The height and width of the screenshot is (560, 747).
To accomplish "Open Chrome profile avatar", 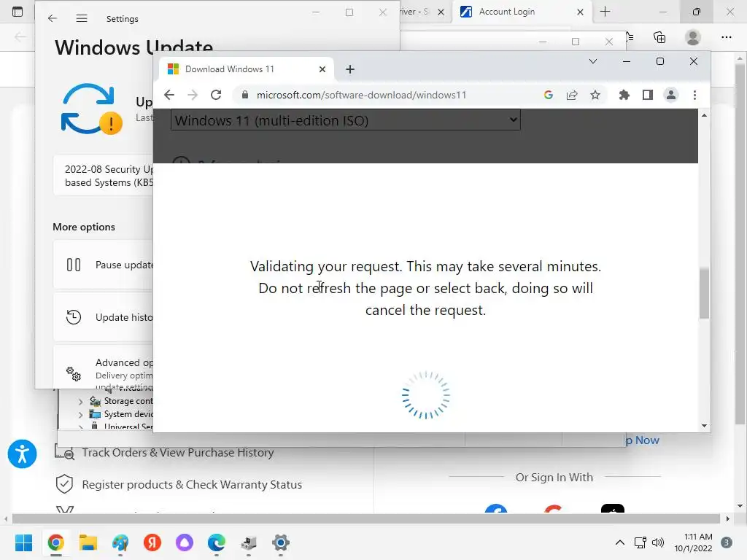I will pos(671,95).
